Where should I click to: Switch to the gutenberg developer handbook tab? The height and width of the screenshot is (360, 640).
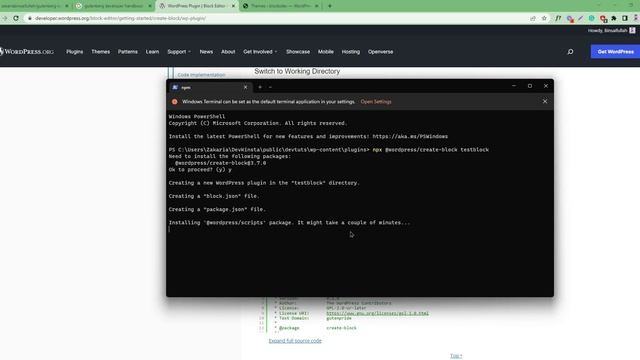click(x=113, y=6)
